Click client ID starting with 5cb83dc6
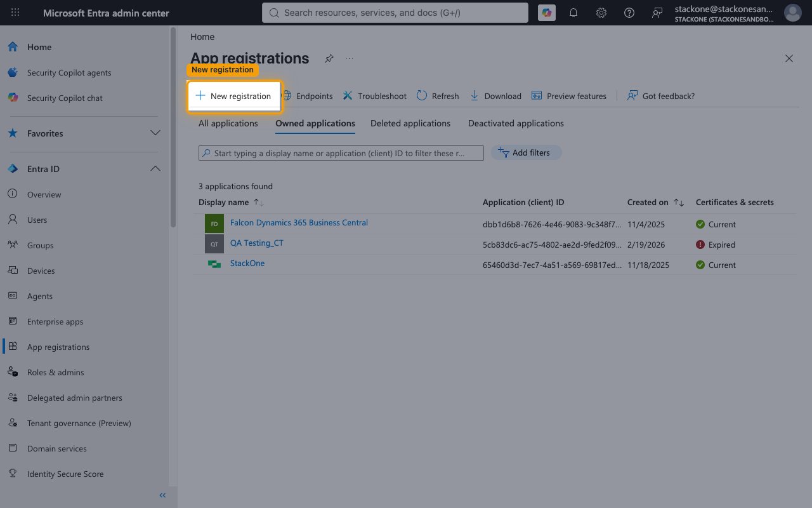The height and width of the screenshot is (508, 812). 552,244
